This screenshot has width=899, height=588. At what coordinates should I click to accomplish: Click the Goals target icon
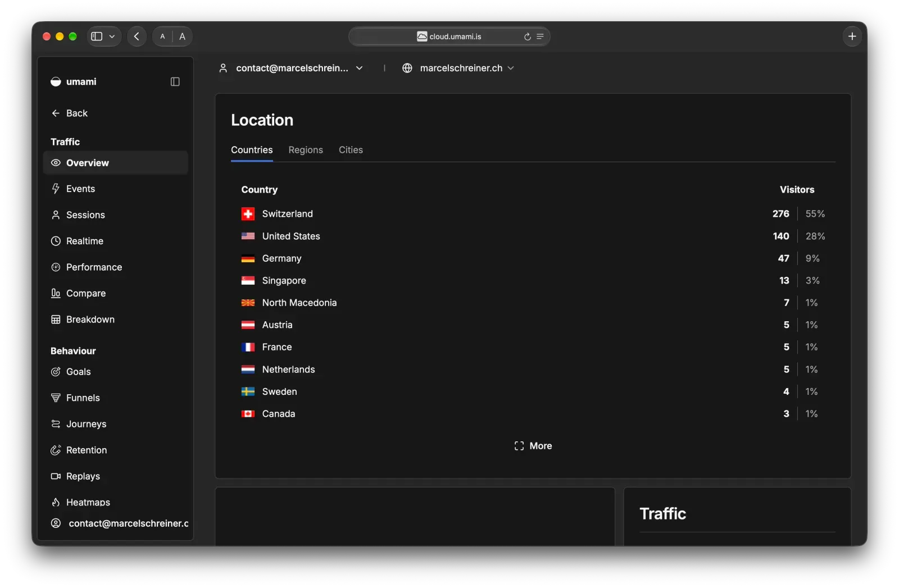tap(56, 372)
